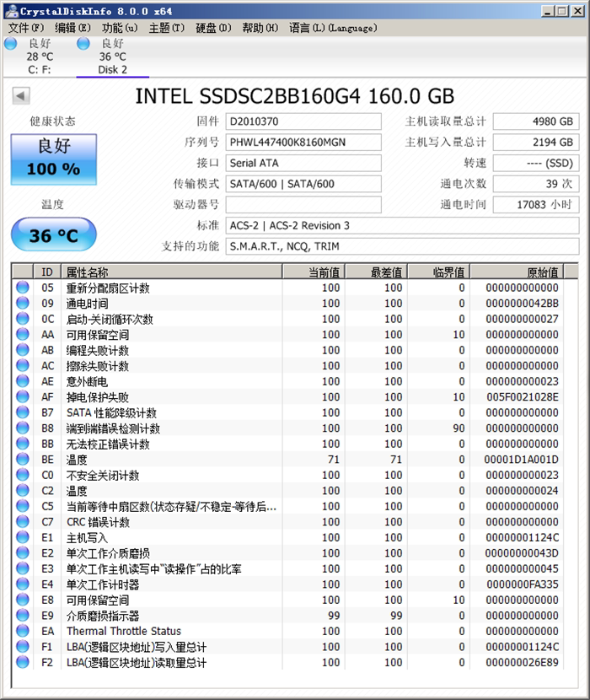Click raw value 005F0021028E
This screenshot has width=590, height=700.
click(x=523, y=397)
